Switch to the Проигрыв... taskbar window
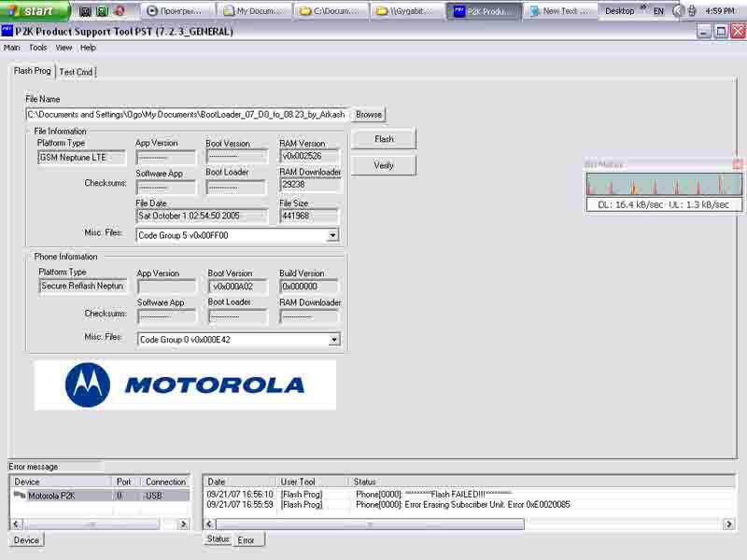 click(x=178, y=11)
